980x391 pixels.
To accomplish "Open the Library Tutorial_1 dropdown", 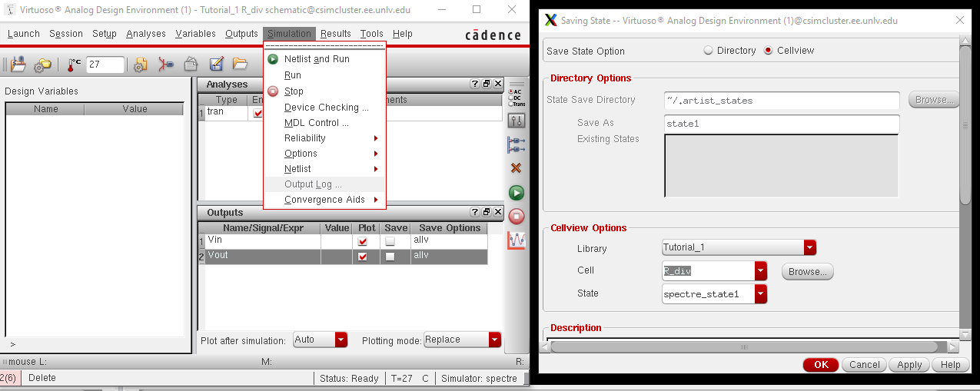I will [x=739, y=247].
